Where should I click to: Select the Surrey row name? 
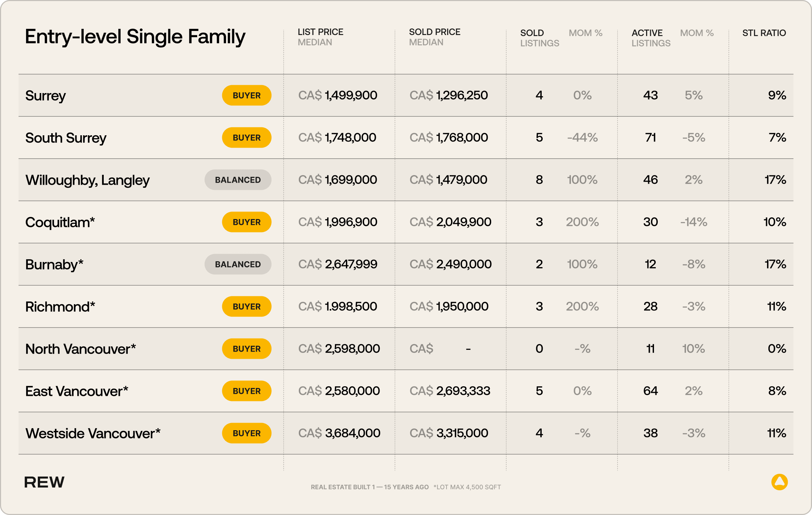pyautogui.click(x=45, y=96)
